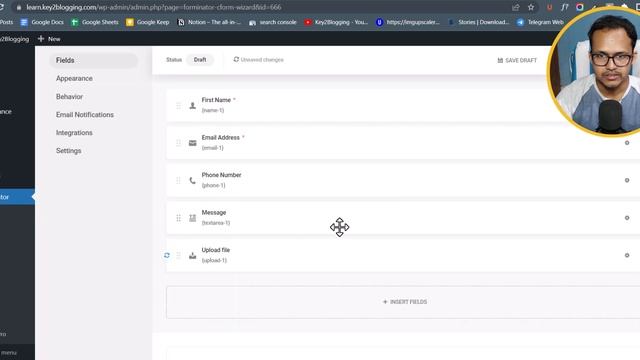
Task: Grab the First Name drag handle
Action: (178, 106)
